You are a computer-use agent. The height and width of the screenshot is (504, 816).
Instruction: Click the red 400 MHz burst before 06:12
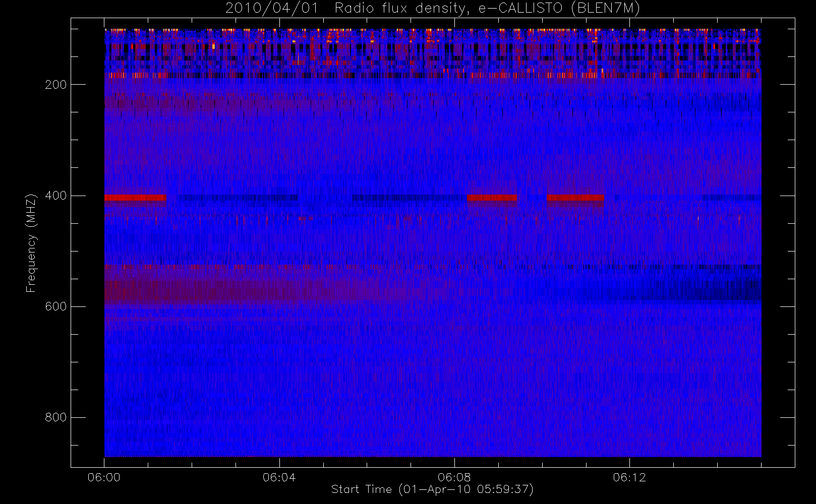coord(575,198)
